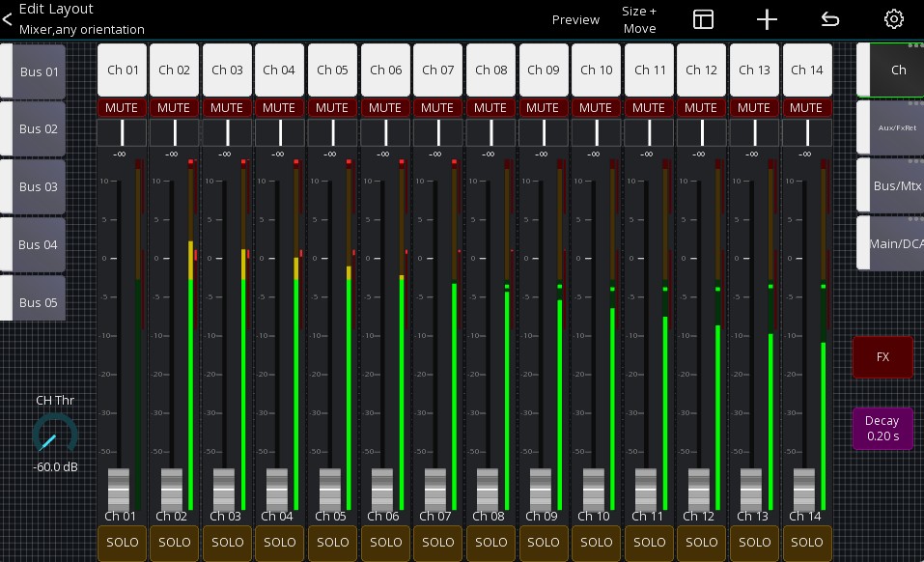
Task: Click the Ch 01 fader handle
Action: tap(119, 489)
